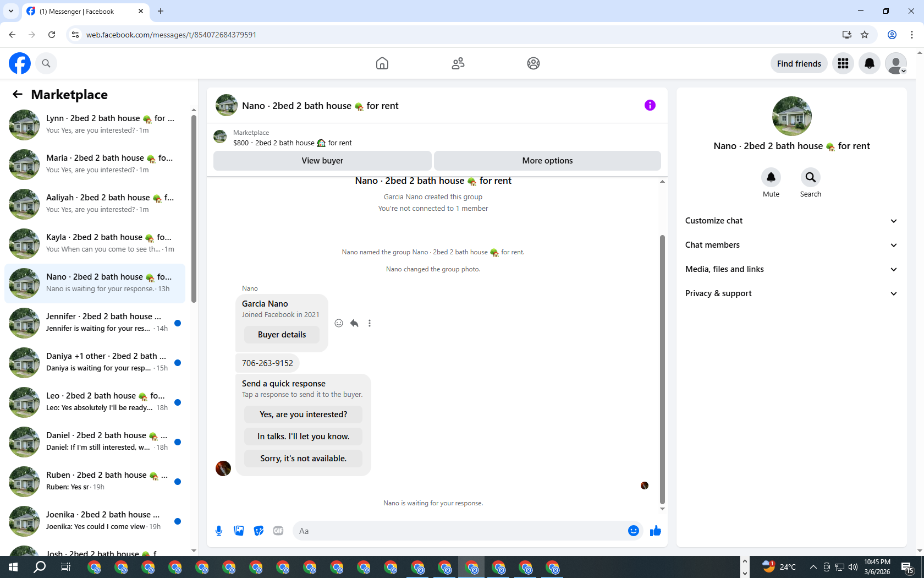Open the apps grid menu icon
This screenshot has height=578, width=924.
843,63
